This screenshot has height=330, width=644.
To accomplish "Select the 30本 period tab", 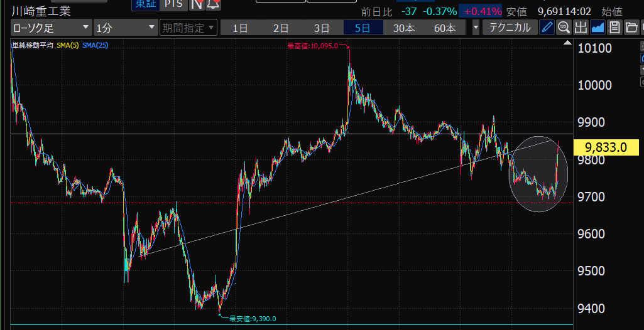I will pyautogui.click(x=404, y=28).
